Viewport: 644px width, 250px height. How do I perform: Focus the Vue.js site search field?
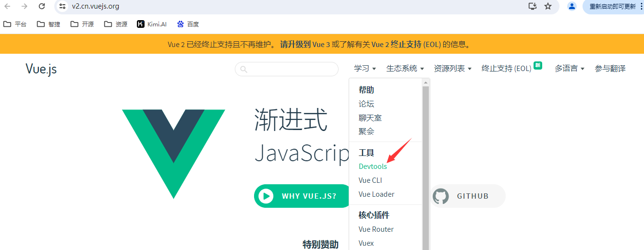coord(287,69)
